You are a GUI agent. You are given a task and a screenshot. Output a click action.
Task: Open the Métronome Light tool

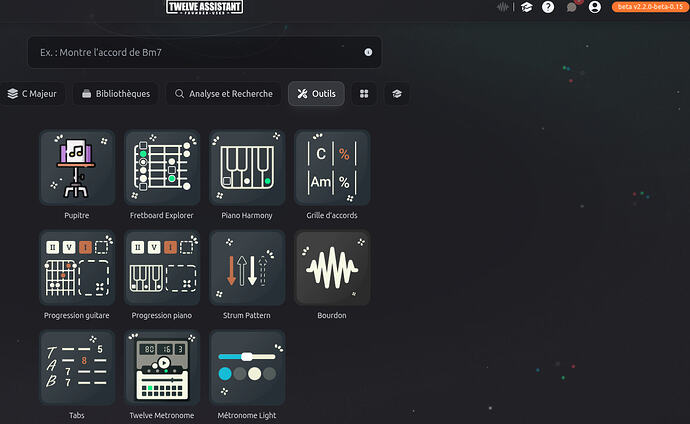pos(247,367)
